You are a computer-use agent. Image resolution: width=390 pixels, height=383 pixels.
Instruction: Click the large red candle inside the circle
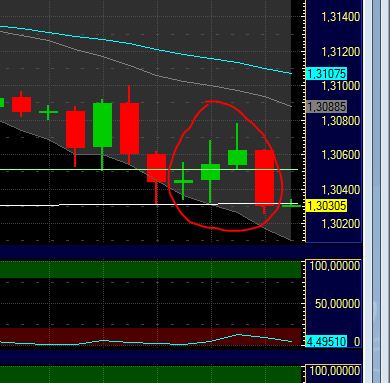click(265, 178)
